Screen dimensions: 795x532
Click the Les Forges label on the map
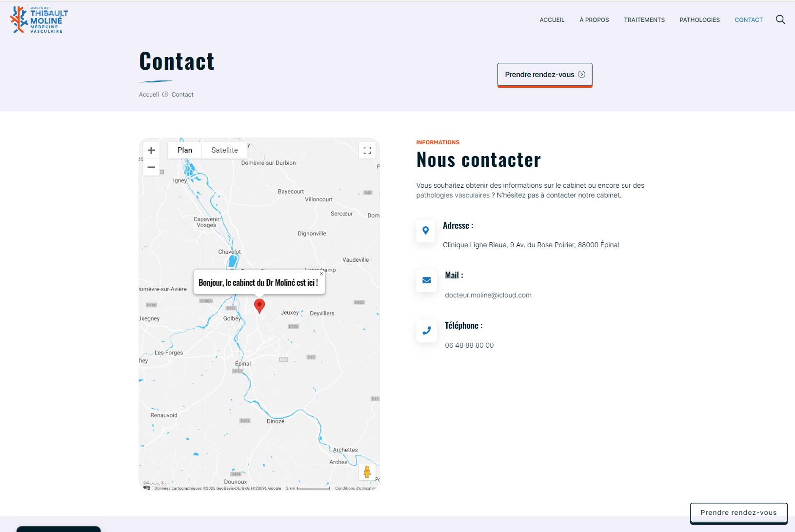pyautogui.click(x=169, y=353)
